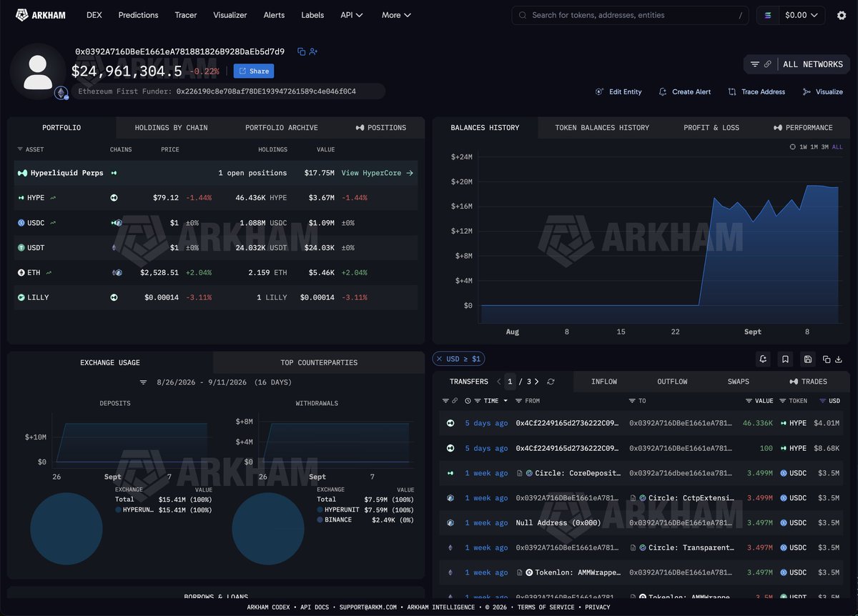Image resolution: width=858 pixels, height=616 pixels.
Task: Click the download icon above transfers table
Action: (x=839, y=359)
